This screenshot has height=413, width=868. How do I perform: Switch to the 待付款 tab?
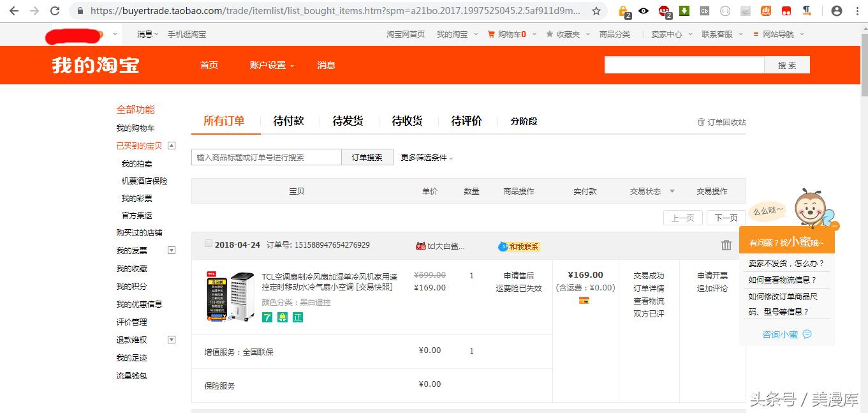click(x=289, y=121)
